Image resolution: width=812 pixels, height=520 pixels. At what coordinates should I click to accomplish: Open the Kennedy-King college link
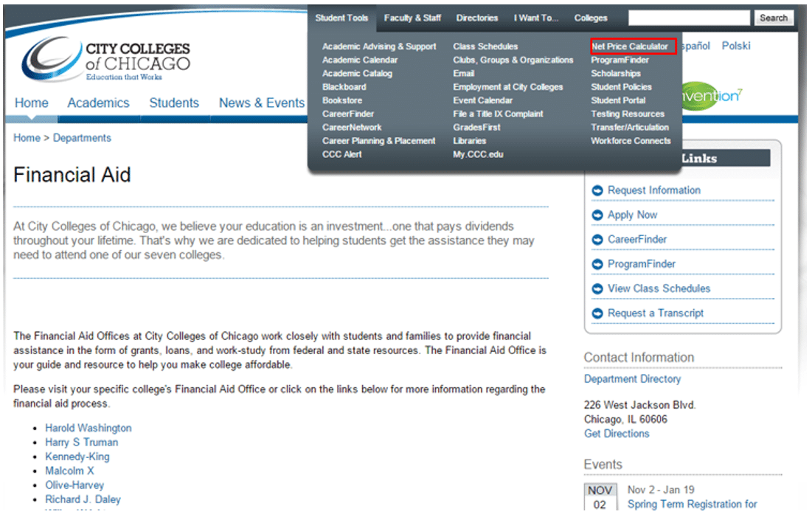coord(77,457)
